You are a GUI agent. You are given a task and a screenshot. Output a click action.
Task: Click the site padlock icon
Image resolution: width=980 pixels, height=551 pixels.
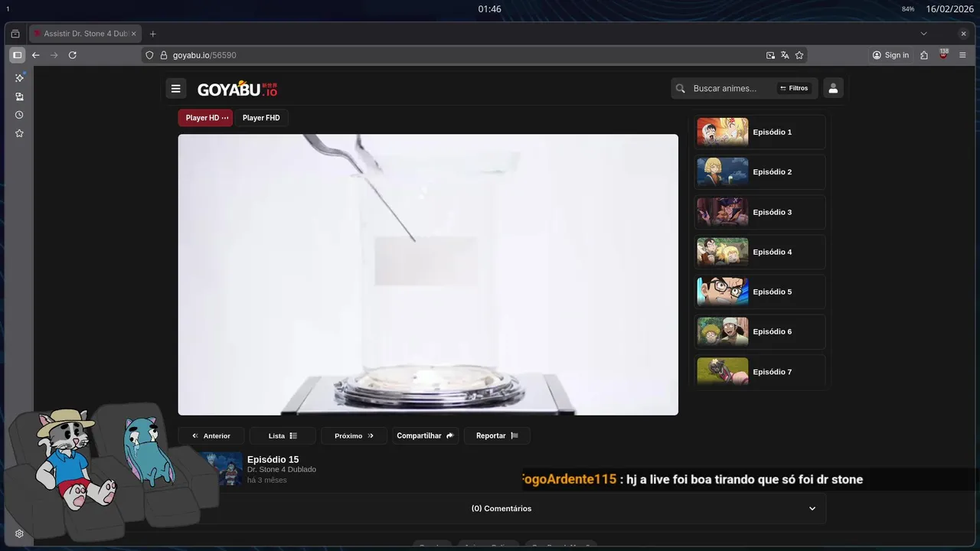pyautogui.click(x=163, y=55)
